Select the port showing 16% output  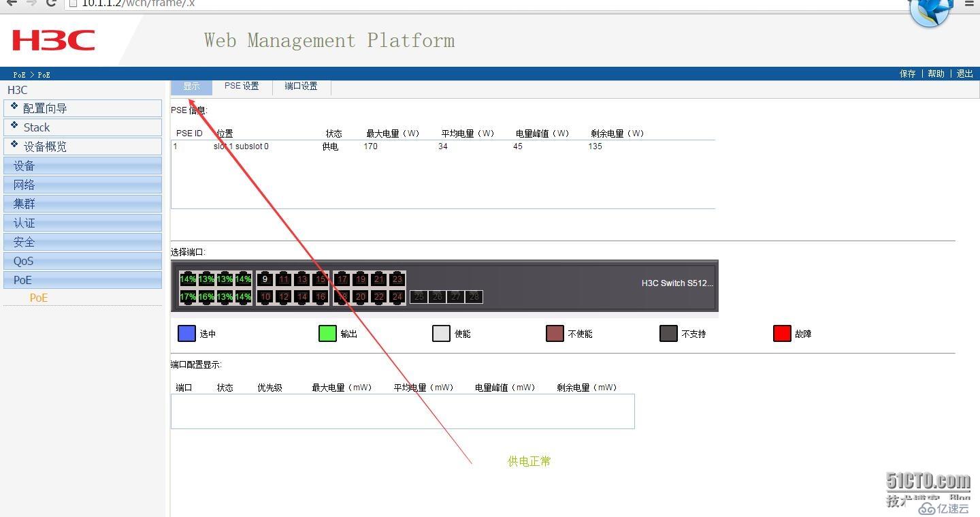click(206, 297)
